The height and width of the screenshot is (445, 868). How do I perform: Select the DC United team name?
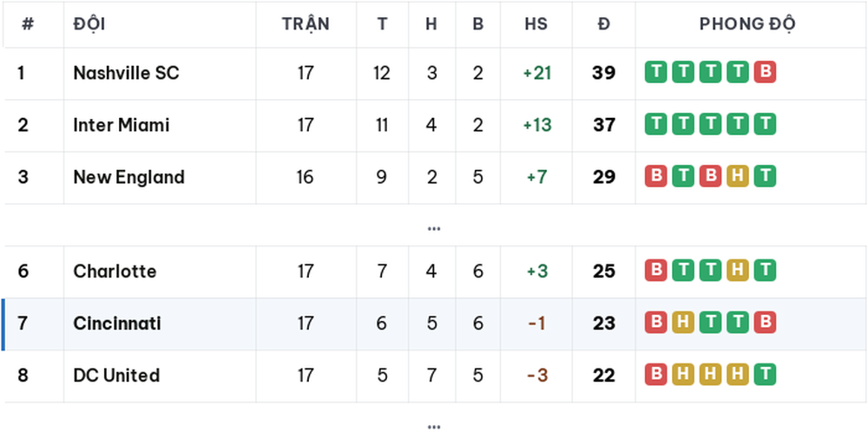(x=116, y=375)
